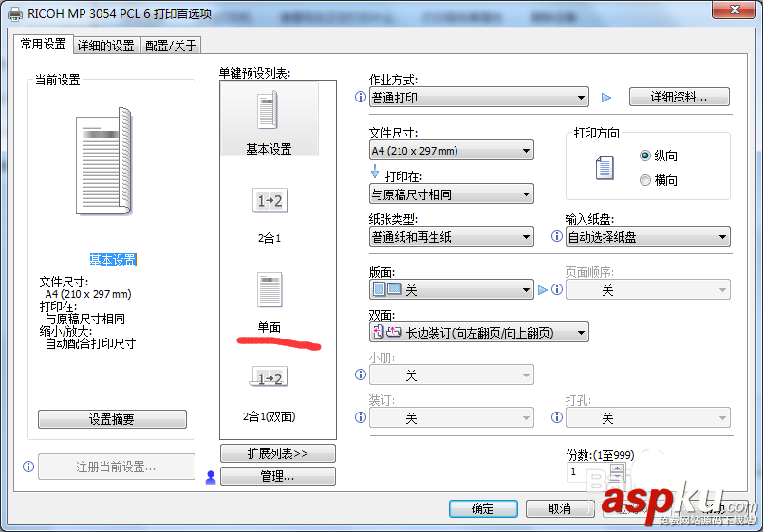Select 纵向 orientation radio button
Image resolution: width=763 pixels, height=532 pixels.
pyautogui.click(x=645, y=156)
